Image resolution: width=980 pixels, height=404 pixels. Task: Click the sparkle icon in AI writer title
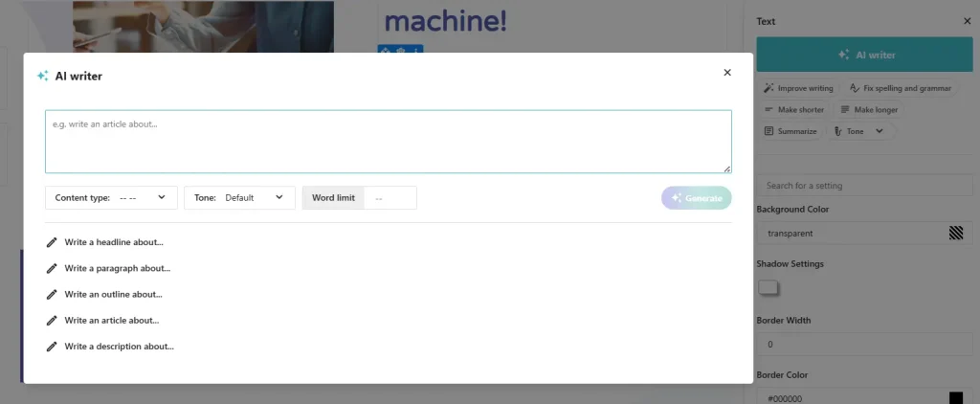42,76
